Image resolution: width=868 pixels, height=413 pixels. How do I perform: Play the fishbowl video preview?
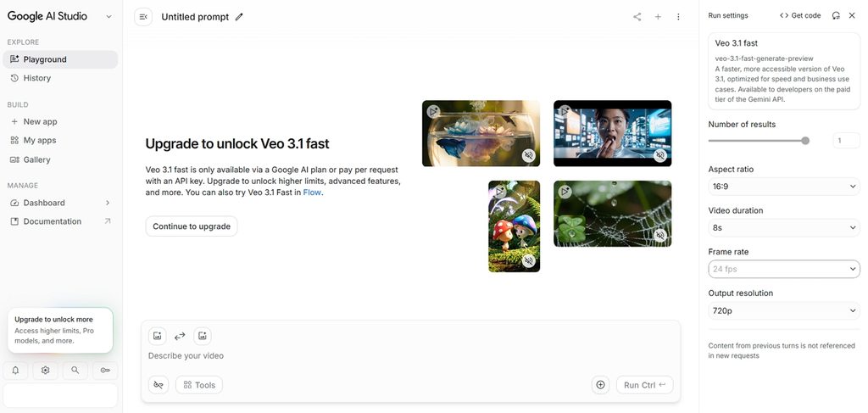(x=433, y=111)
